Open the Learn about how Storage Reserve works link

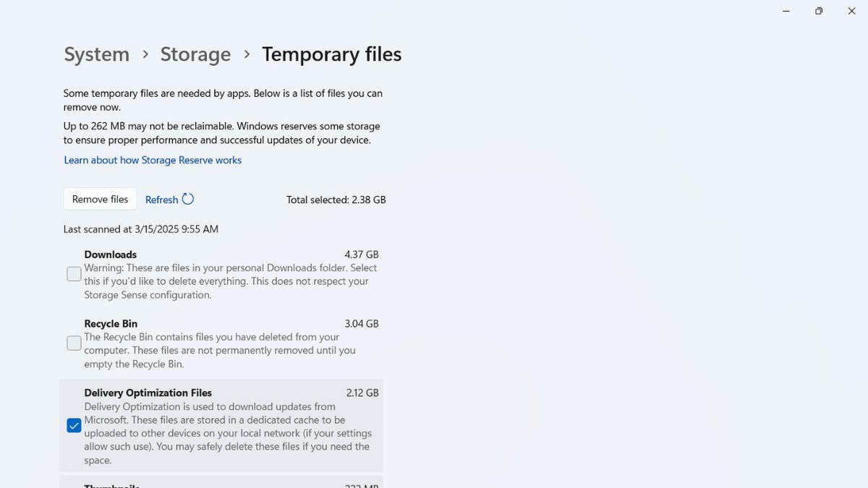click(153, 160)
